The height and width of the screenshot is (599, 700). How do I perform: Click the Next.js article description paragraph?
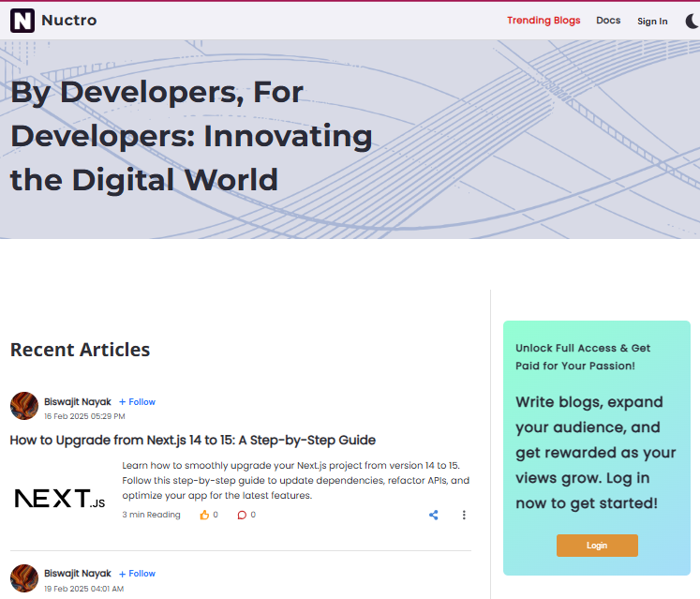click(x=296, y=481)
